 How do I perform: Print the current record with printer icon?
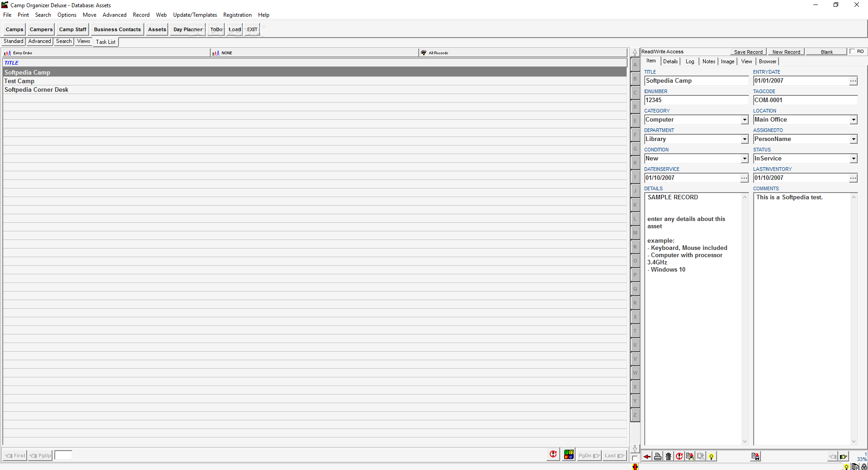point(658,456)
